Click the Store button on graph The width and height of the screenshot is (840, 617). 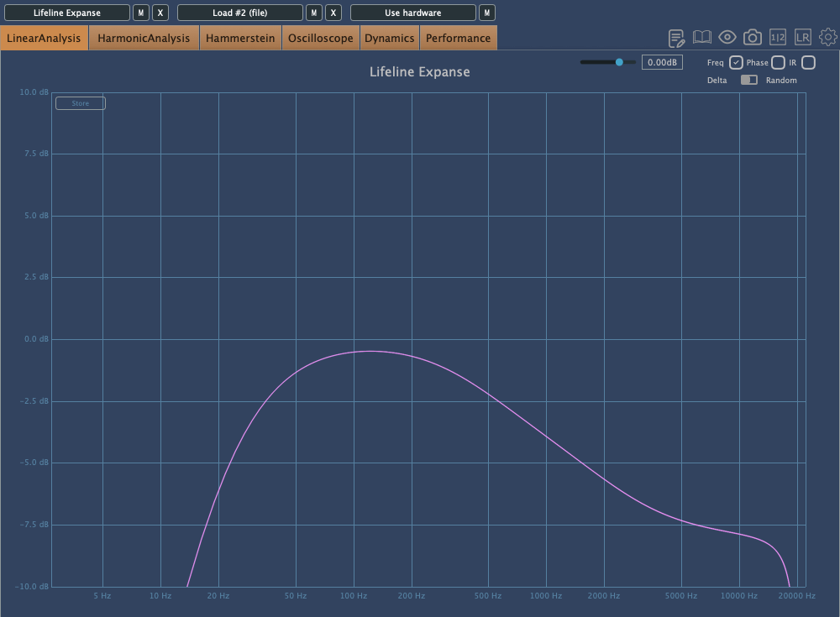(x=81, y=103)
